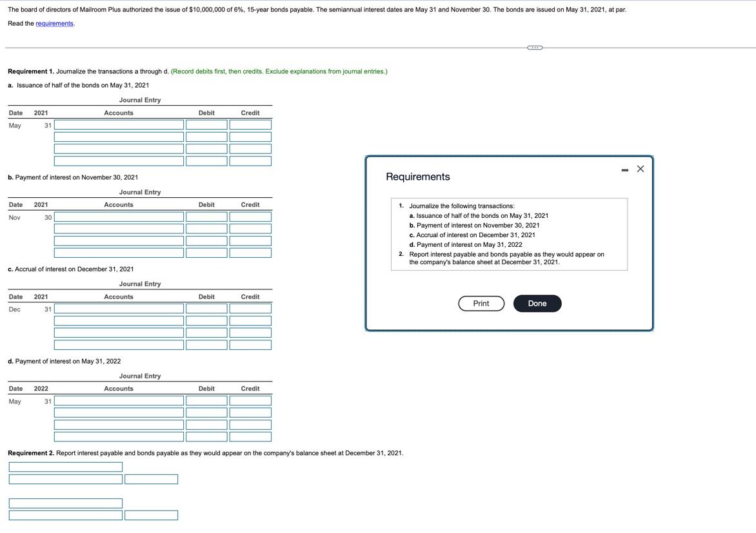Screen dimensions: 756x533
Task: Click first Accounts field of December 31 accrual
Action: click(x=119, y=308)
